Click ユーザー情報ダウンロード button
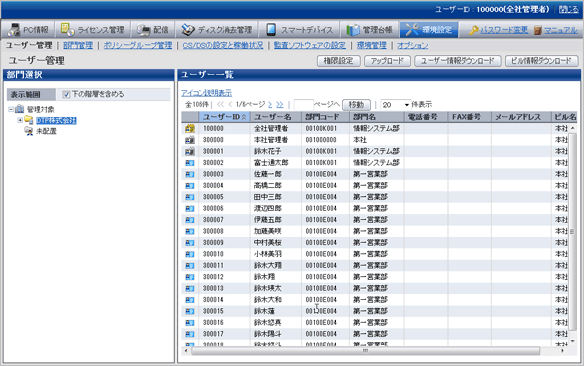The height and width of the screenshot is (366, 584). [458, 61]
